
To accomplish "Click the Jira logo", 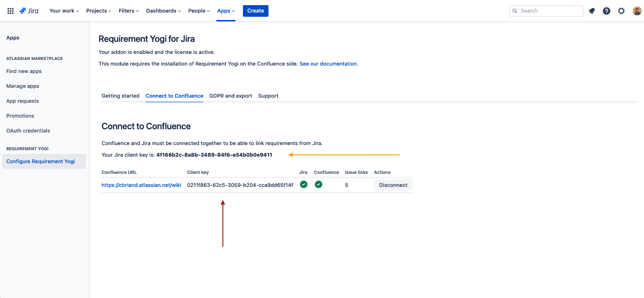I will (x=29, y=11).
